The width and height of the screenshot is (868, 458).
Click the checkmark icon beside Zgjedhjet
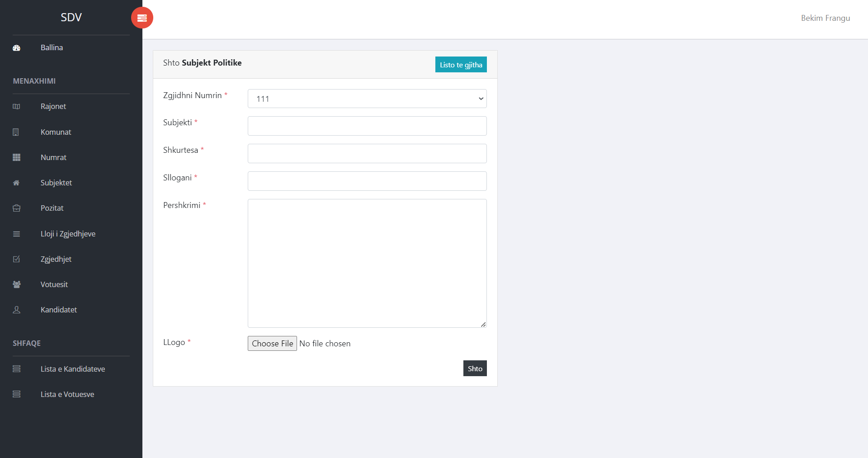click(x=16, y=259)
